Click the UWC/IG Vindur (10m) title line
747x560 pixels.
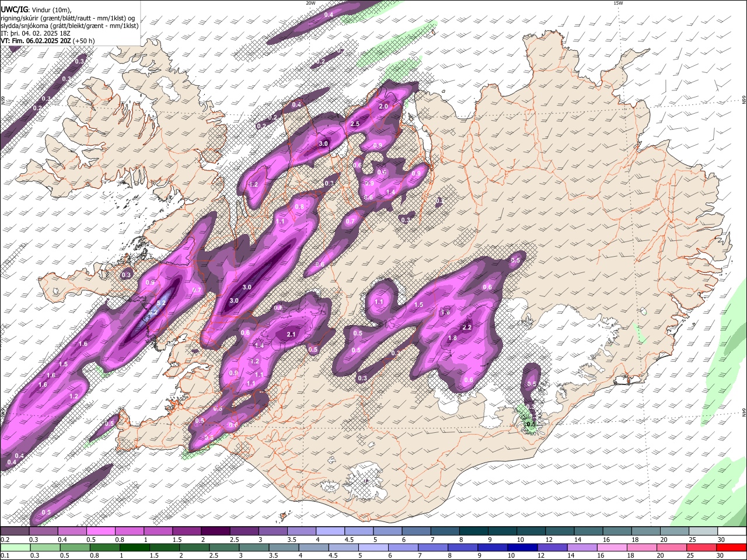[x=37, y=10]
